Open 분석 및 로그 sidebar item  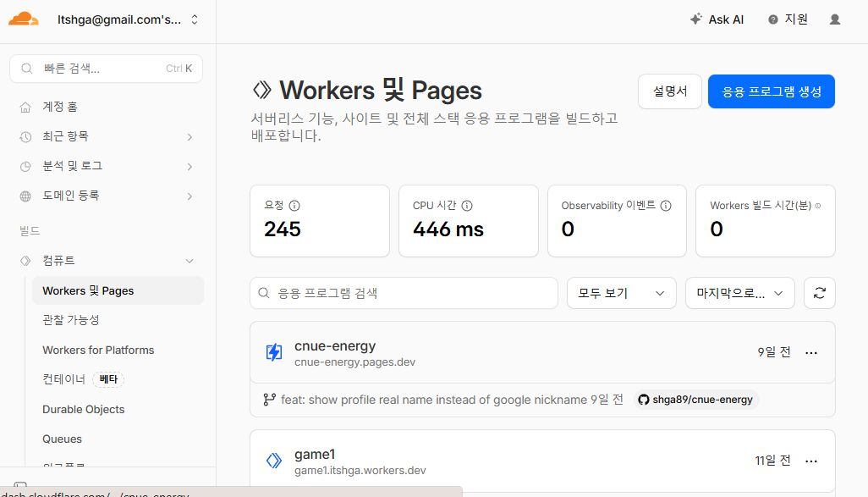pyautogui.click(x=73, y=166)
